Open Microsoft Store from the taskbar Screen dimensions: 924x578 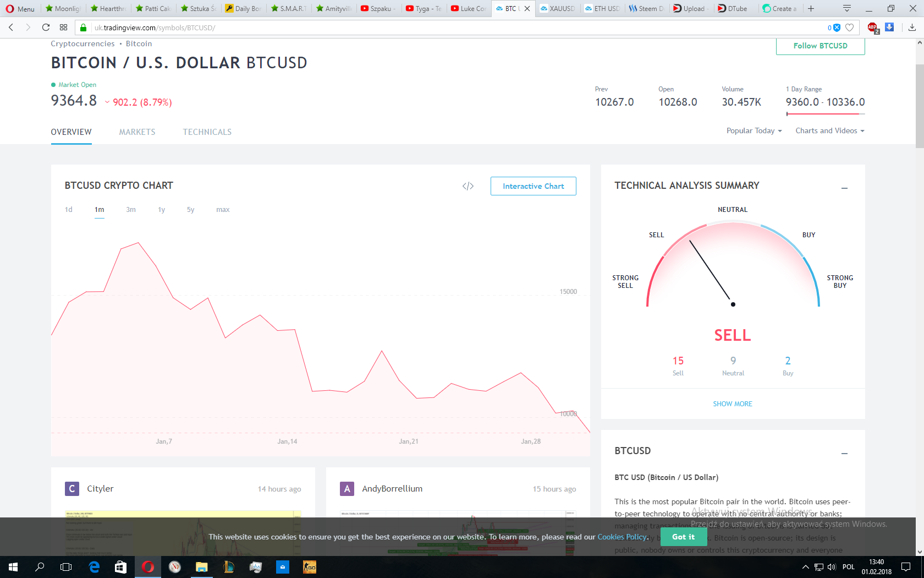121,567
